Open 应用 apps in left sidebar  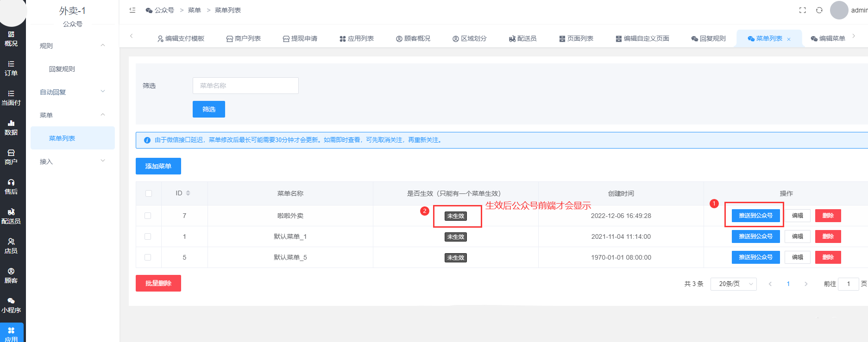pos(11,333)
